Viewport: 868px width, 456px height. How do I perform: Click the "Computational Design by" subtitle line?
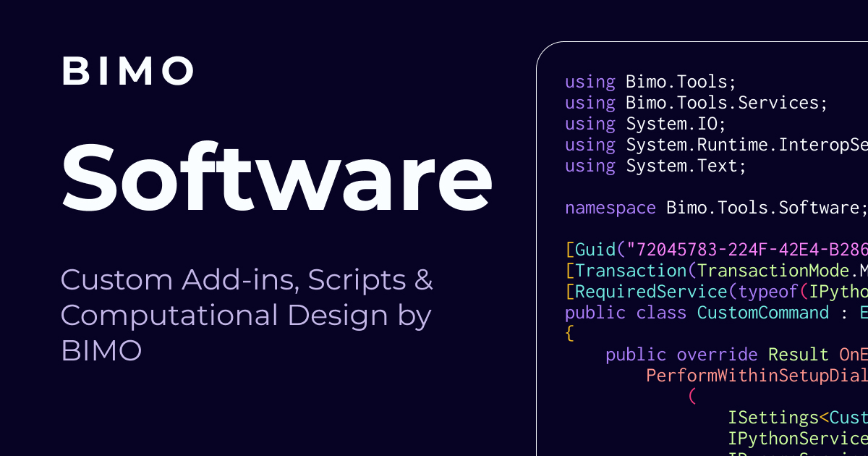(x=246, y=316)
